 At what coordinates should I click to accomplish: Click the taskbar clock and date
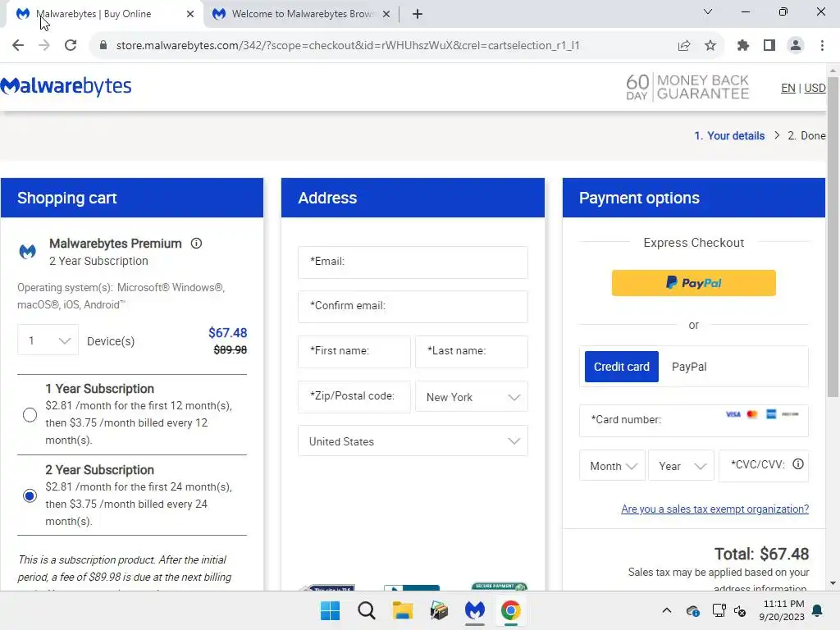coord(782,610)
